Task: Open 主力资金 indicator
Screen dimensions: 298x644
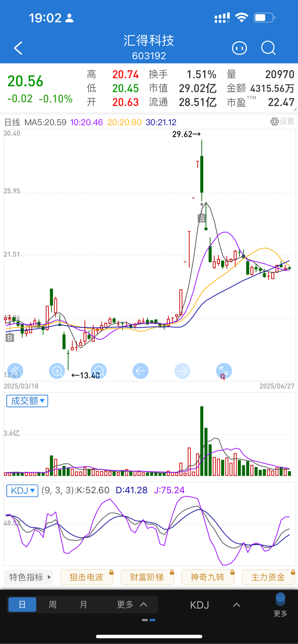Action: click(268, 577)
